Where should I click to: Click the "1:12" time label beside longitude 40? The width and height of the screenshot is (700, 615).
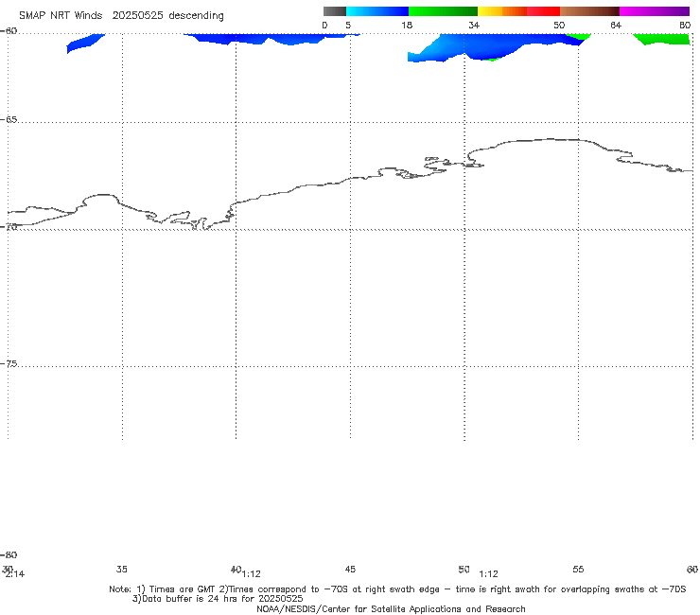(252, 574)
